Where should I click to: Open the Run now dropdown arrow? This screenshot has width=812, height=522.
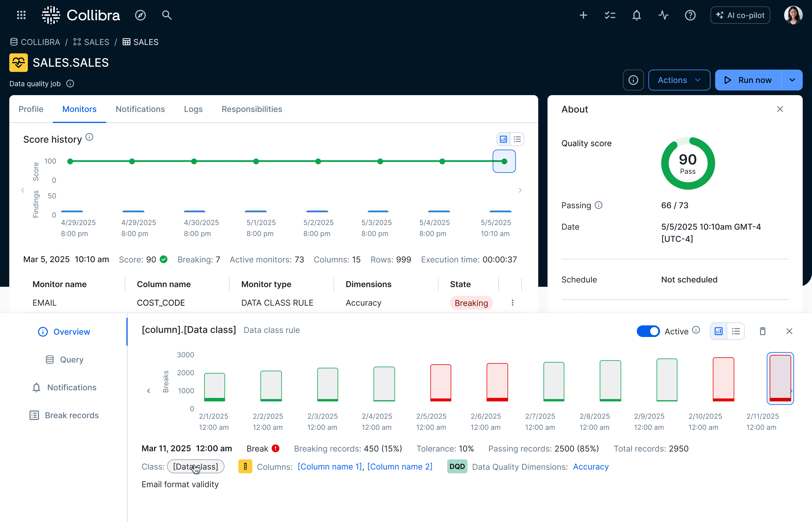(x=792, y=80)
